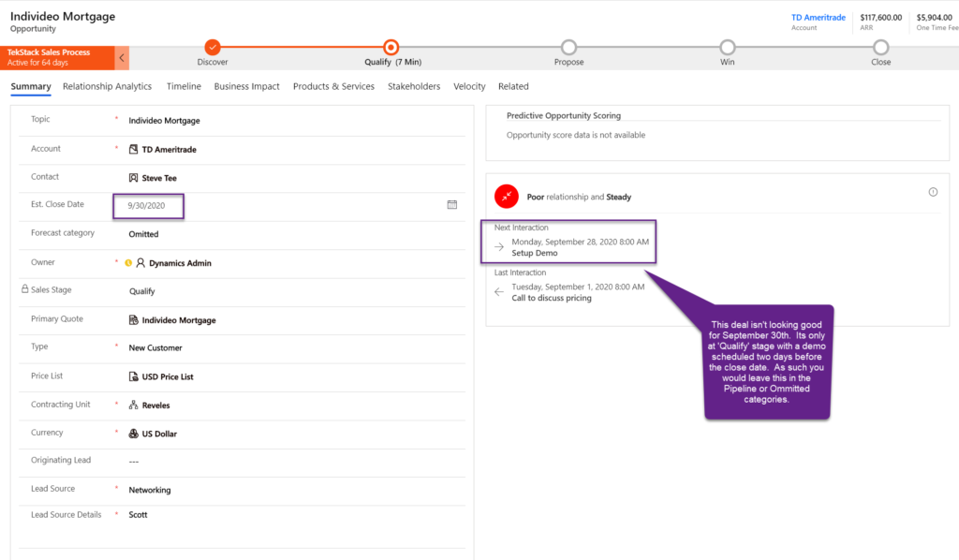Open Dynamics Admin owner record
959x560 pixels.
click(180, 263)
